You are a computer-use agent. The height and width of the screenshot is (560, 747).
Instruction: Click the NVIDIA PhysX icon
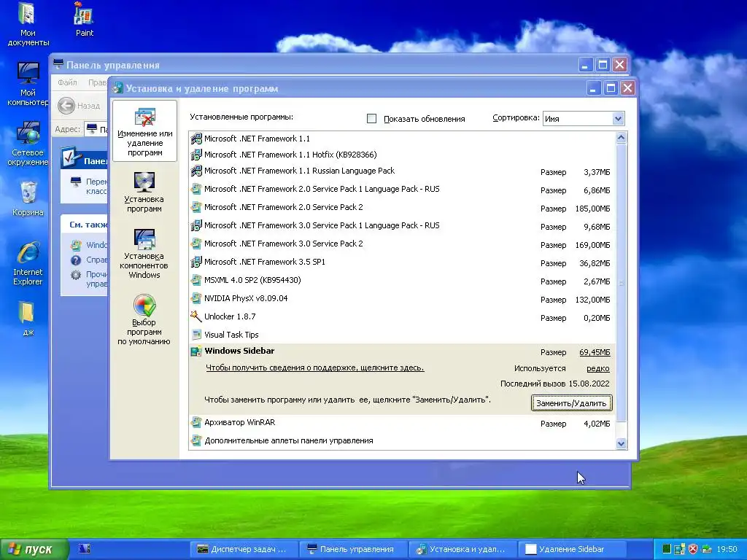(x=196, y=298)
